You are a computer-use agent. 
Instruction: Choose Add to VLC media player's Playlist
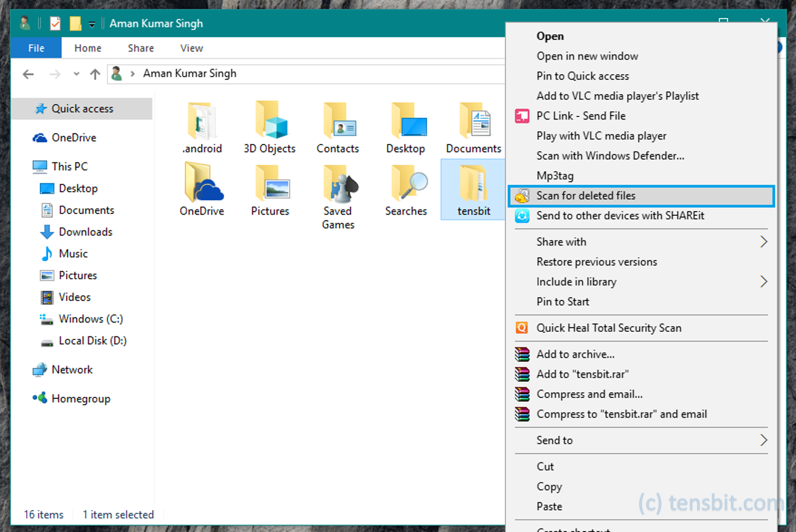click(617, 96)
